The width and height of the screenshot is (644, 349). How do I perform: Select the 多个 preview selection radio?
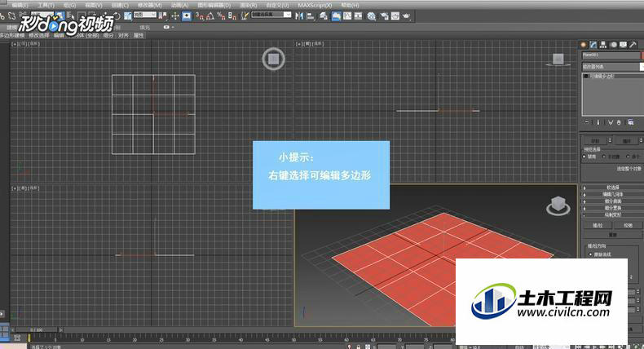click(x=628, y=157)
